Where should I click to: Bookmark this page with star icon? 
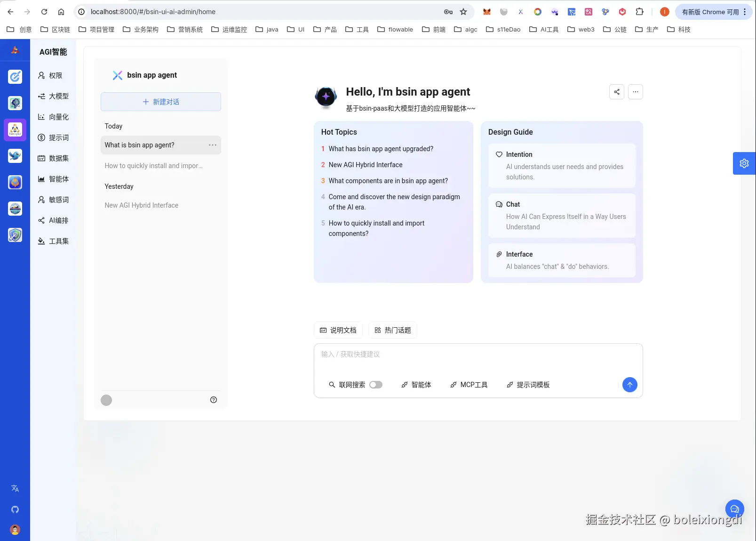[463, 12]
